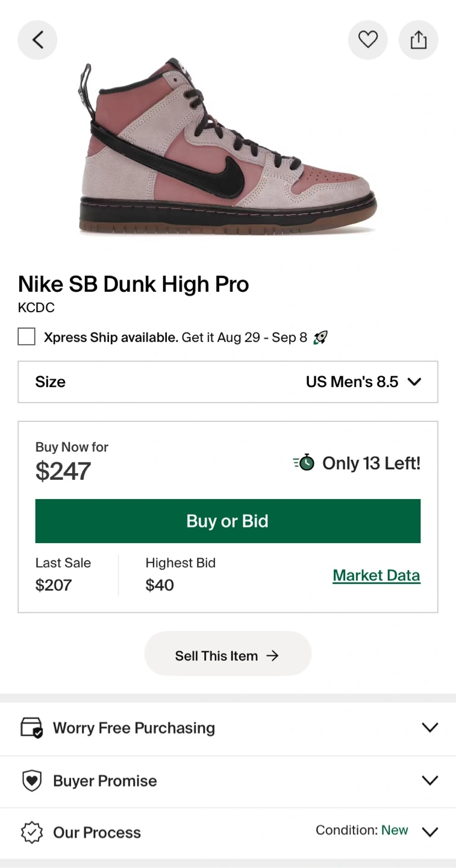Tap the Xpress Ship rocket icon
The width and height of the screenshot is (456, 868).
[320, 338]
